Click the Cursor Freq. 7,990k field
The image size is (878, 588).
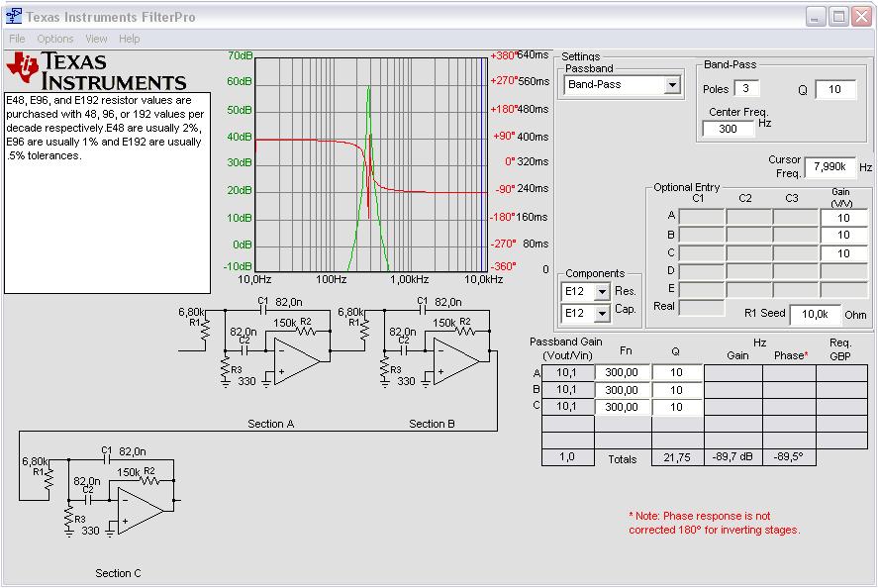[x=829, y=167]
